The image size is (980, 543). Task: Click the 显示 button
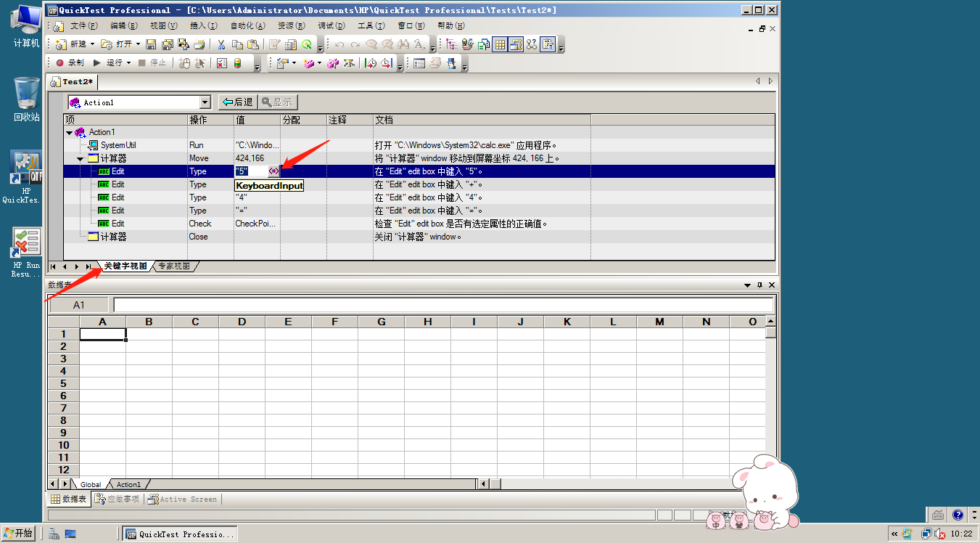pos(279,102)
